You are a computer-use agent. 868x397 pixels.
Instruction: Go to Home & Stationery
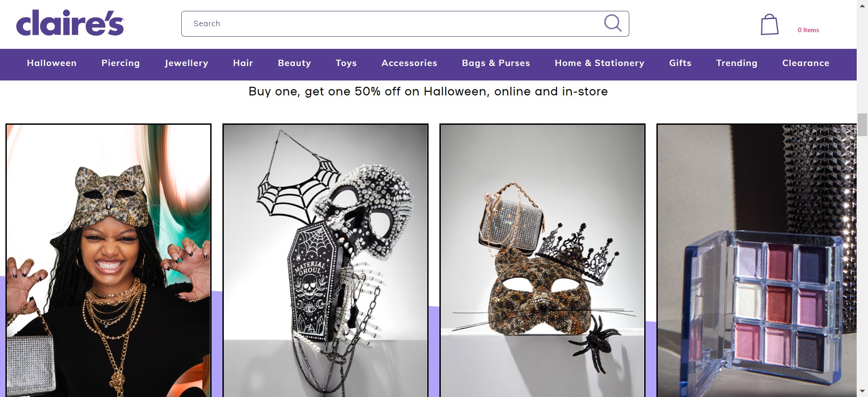pyautogui.click(x=599, y=63)
